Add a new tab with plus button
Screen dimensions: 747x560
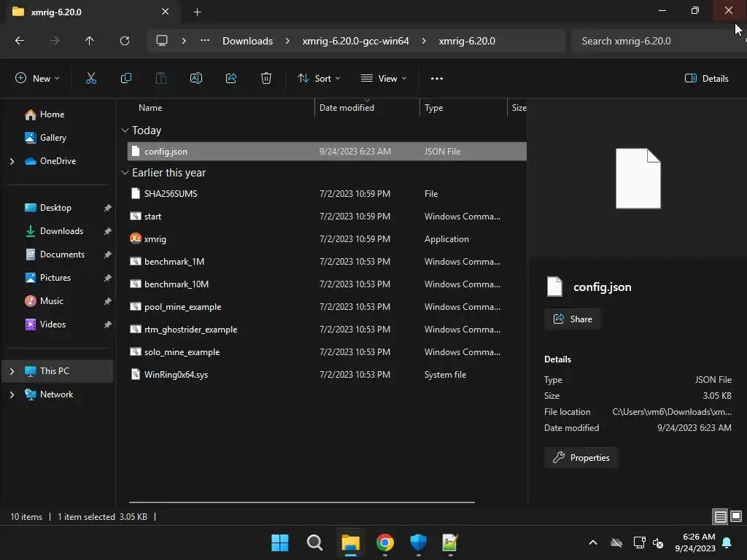point(197,12)
